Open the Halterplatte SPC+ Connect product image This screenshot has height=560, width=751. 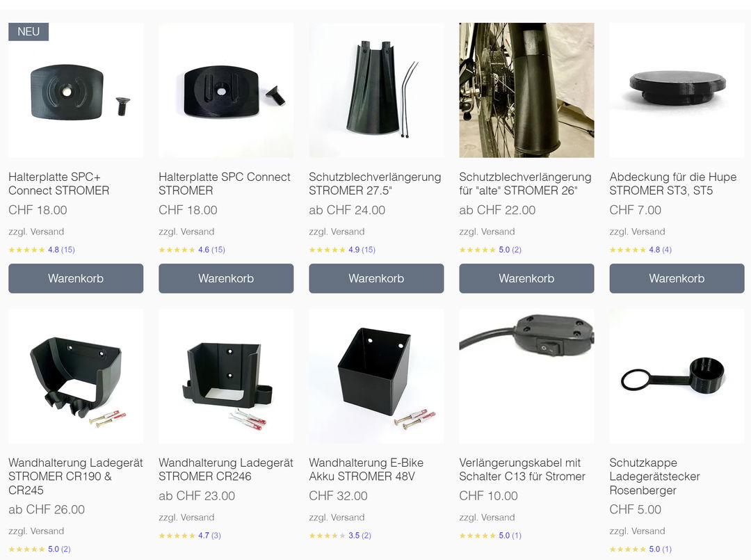(x=76, y=90)
